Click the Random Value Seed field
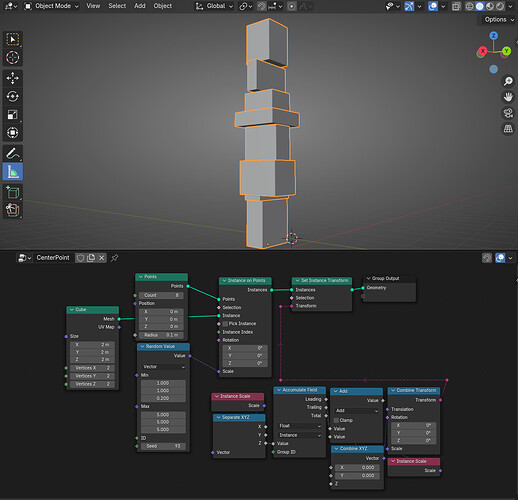Image resolution: width=518 pixels, height=500 pixels. coord(163,446)
